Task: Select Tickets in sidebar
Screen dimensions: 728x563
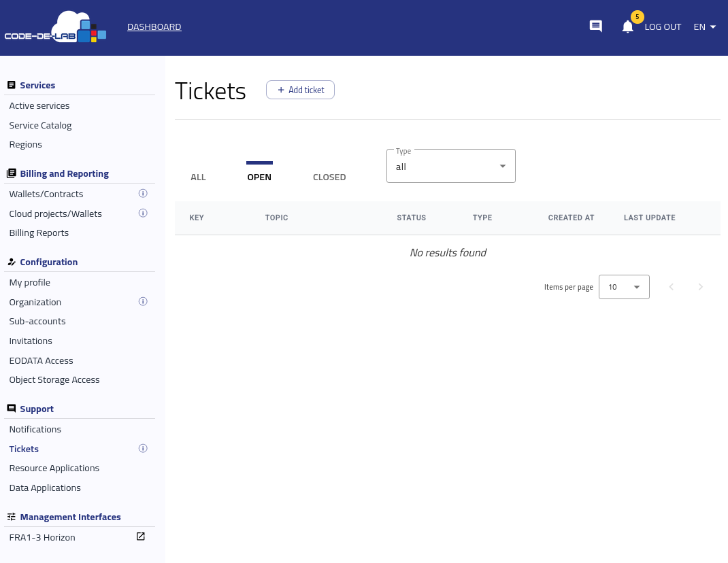Action: [x=24, y=449]
